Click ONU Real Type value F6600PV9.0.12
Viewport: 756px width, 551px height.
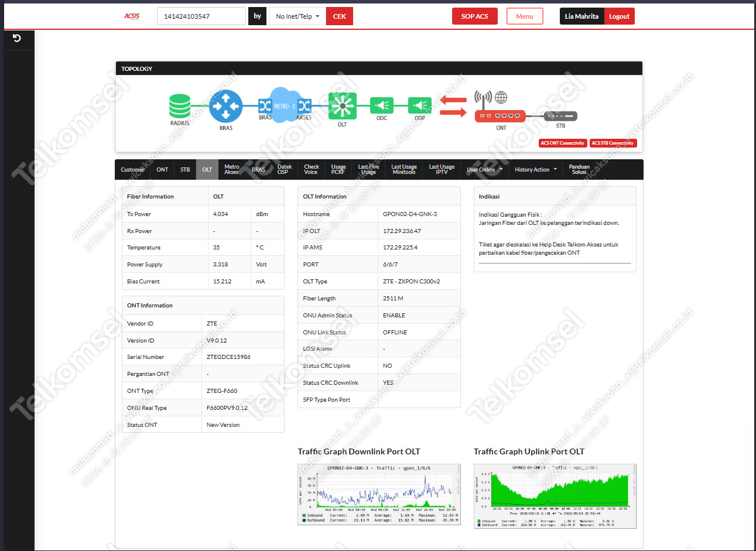(227, 408)
